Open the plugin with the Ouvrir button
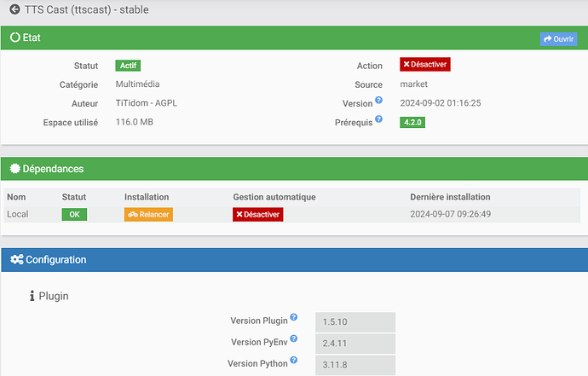This screenshot has height=376, width=588. 558,39
